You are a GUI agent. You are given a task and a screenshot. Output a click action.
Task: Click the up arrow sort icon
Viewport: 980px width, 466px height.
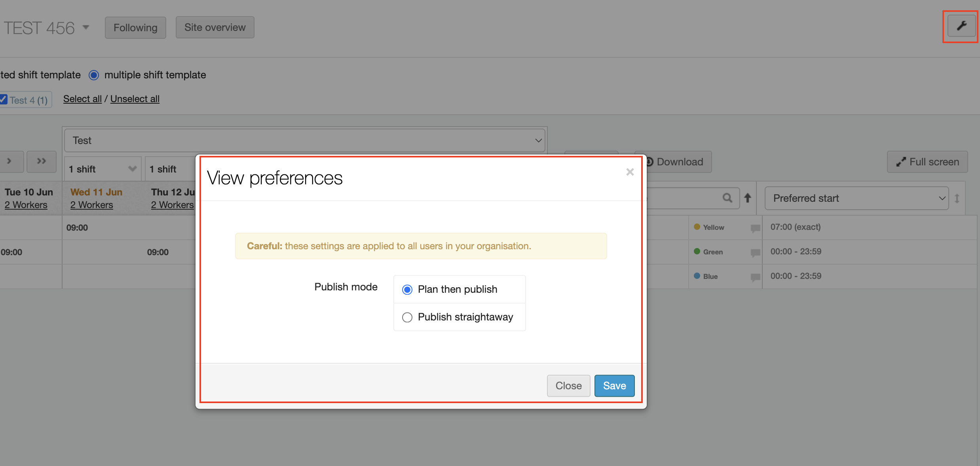click(x=748, y=198)
